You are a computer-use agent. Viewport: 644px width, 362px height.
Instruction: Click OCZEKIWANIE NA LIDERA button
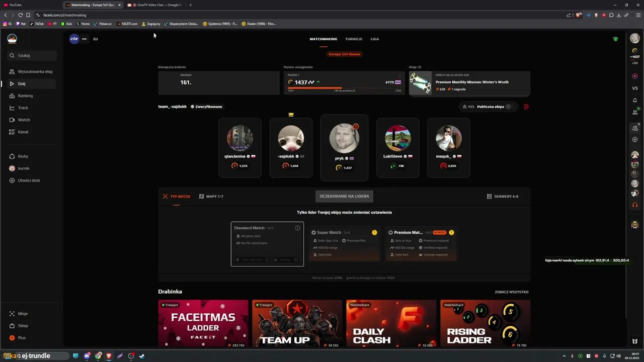pos(344,196)
